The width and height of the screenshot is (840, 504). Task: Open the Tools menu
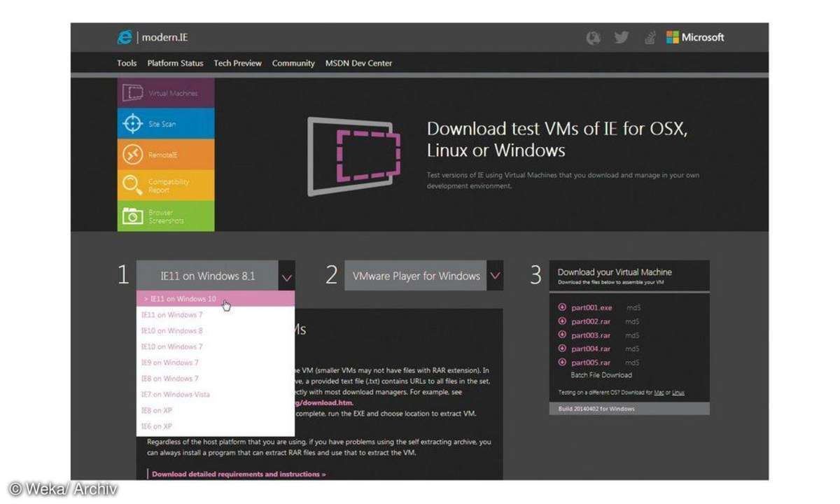click(127, 63)
